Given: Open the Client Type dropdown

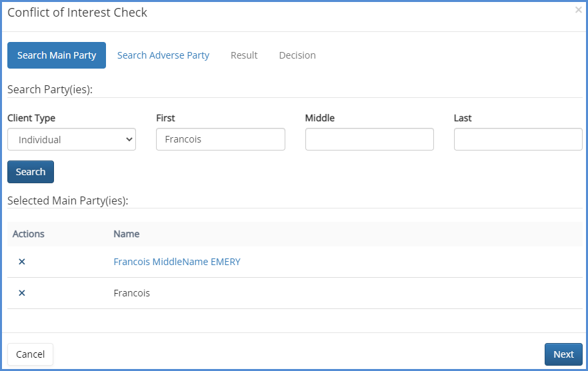Looking at the screenshot, I should pyautogui.click(x=71, y=139).
